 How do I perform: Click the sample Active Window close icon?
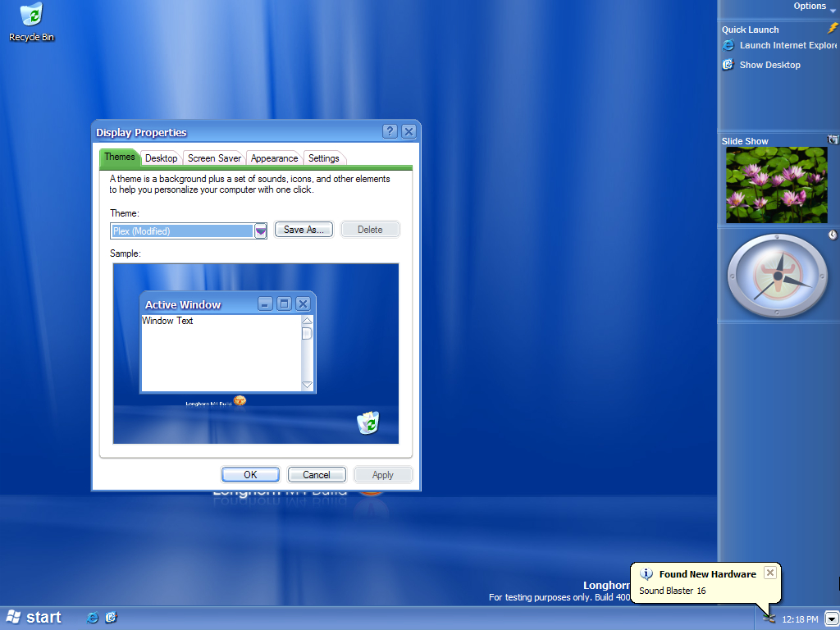303,304
